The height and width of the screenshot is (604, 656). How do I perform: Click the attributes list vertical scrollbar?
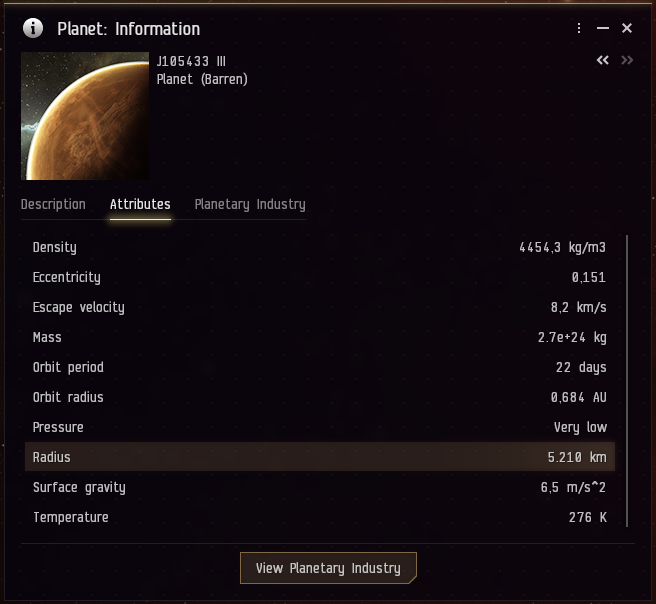(x=627, y=380)
